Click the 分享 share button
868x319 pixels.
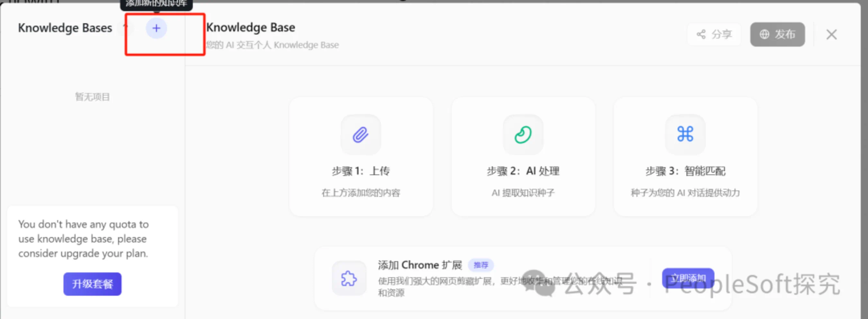714,34
